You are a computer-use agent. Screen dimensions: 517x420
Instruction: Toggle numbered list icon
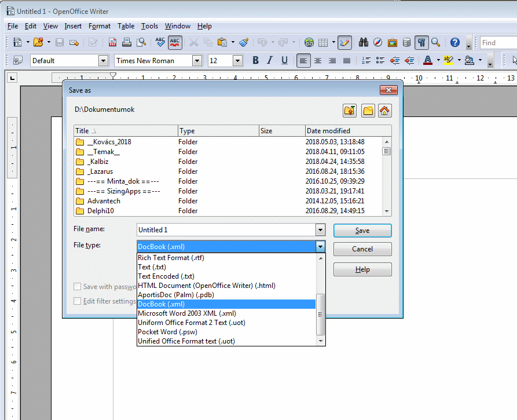[366, 60]
